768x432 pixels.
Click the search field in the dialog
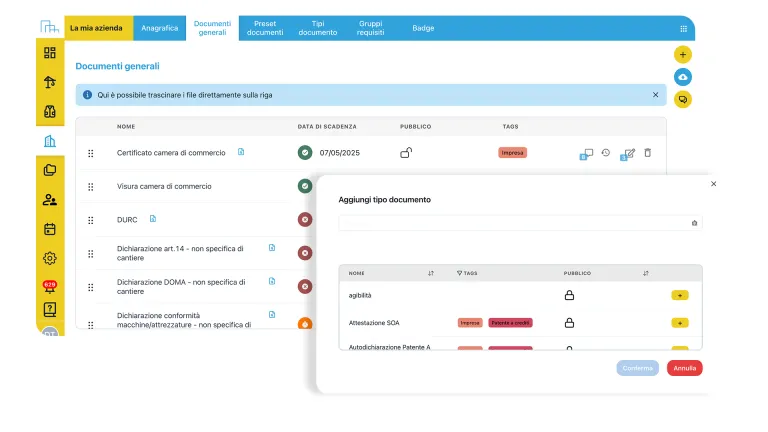pyautogui.click(x=520, y=223)
